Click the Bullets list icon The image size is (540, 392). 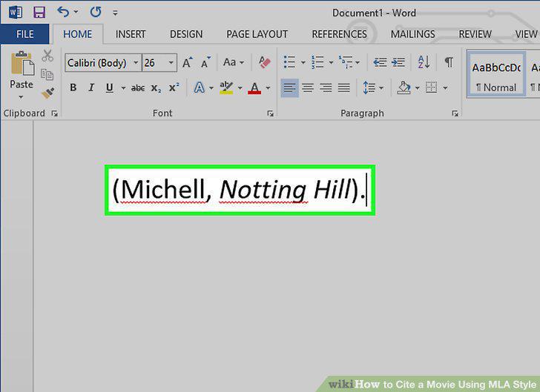click(289, 62)
